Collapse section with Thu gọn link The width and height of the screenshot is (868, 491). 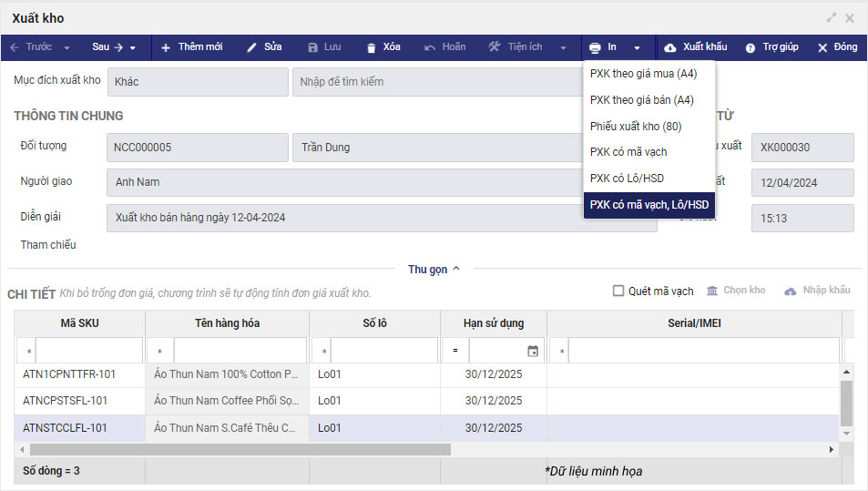coord(434,270)
